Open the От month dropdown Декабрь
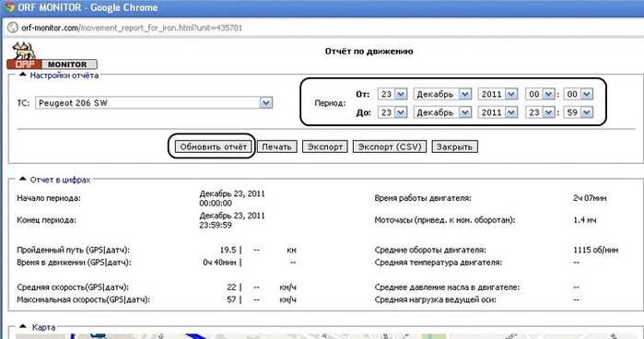This screenshot has width=644, height=339. point(442,94)
